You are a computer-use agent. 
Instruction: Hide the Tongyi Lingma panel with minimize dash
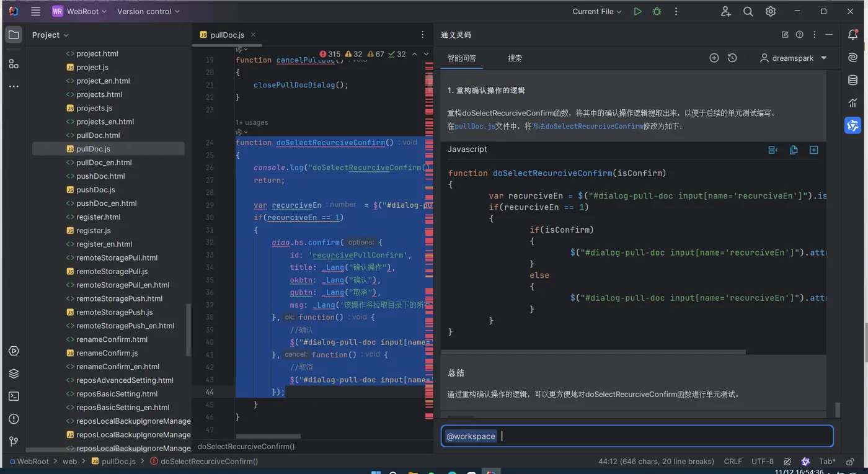point(830,35)
